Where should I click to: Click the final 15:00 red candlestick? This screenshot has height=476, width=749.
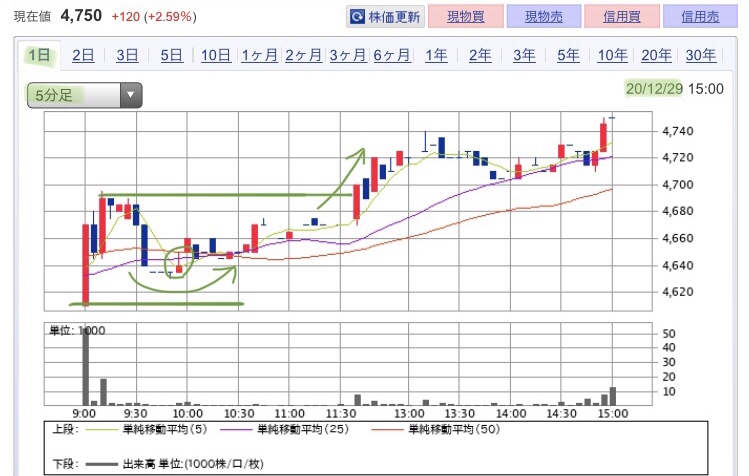(604, 137)
